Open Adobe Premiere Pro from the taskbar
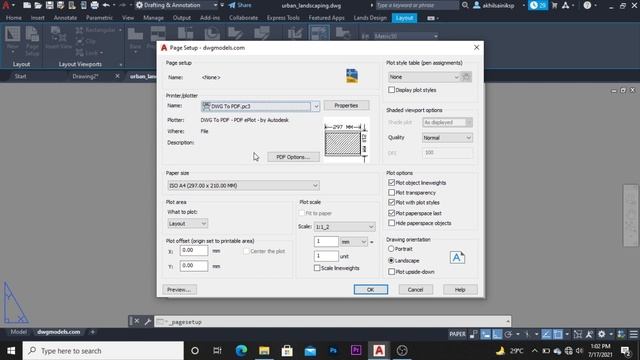The width and height of the screenshot is (640, 360). (x=356, y=351)
